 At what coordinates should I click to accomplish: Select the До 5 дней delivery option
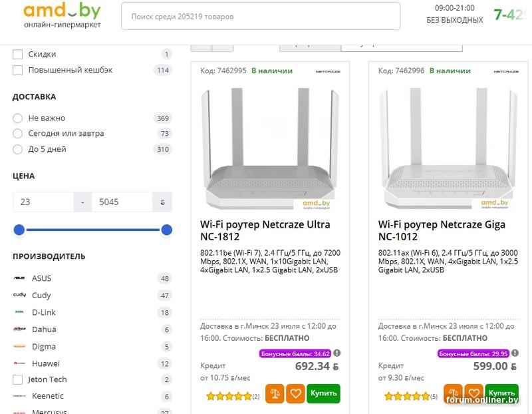[x=18, y=150]
